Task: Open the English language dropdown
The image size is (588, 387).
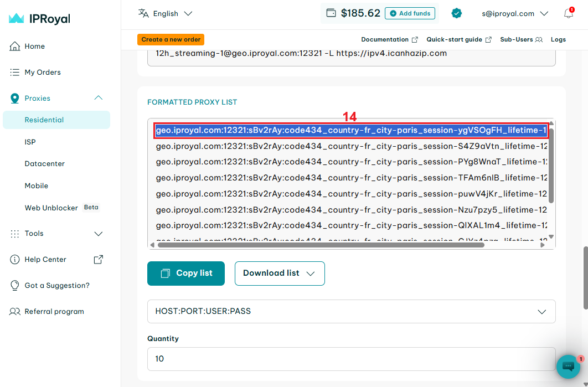Action: (x=165, y=13)
